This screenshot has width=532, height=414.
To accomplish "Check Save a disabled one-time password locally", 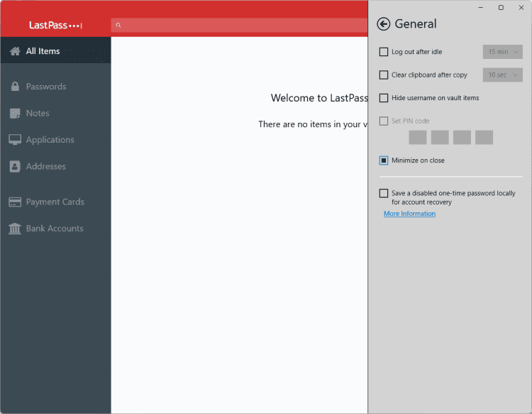I will tap(383, 193).
